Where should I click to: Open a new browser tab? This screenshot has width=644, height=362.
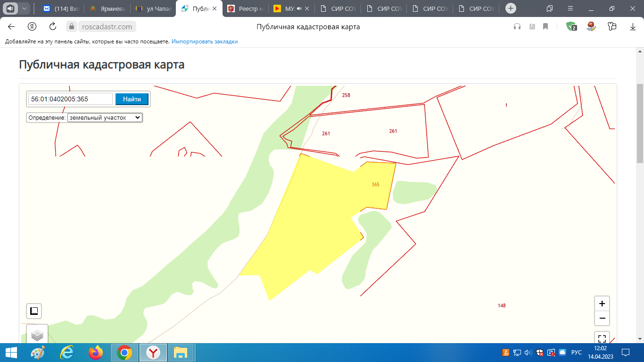(x=511, y=8)
